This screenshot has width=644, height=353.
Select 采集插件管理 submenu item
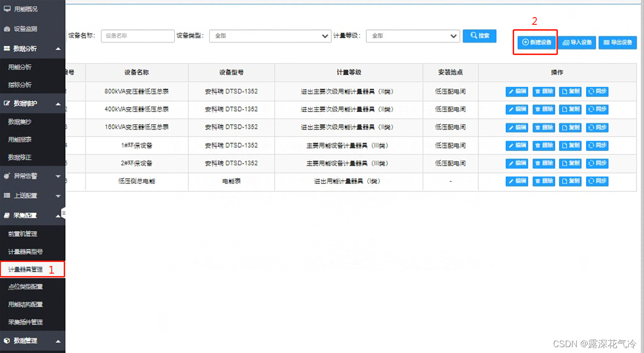(x=33, y=322)
